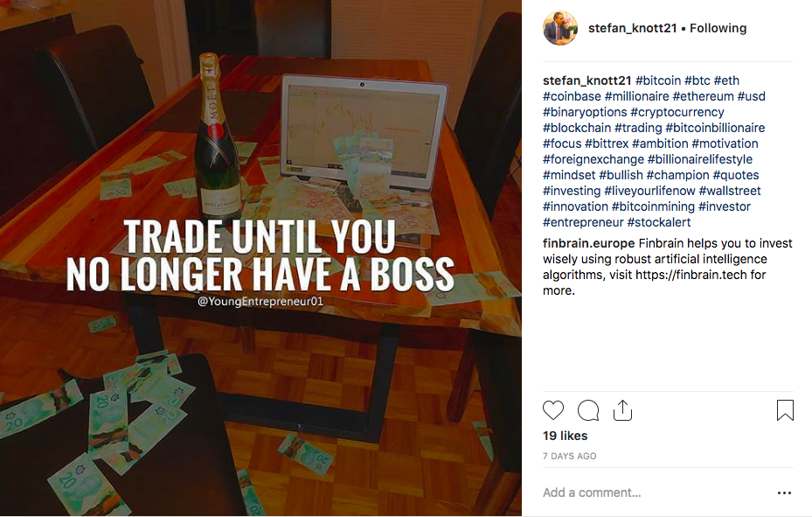
Task: Visit the #billionairelifestyle hashtag
Action: pyautogui.click(x=699, y=159)
